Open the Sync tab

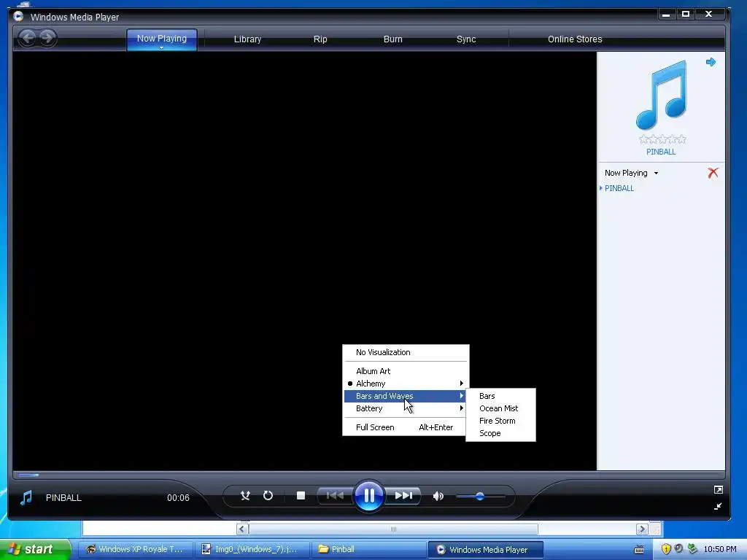click(x=466, y=39)
